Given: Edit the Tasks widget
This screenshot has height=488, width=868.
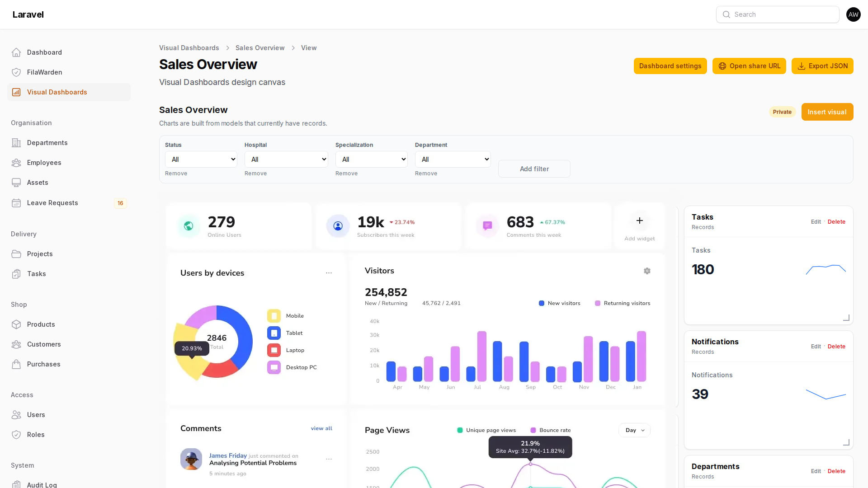Looking at the screenshot, I should click(x=816, y=222).
